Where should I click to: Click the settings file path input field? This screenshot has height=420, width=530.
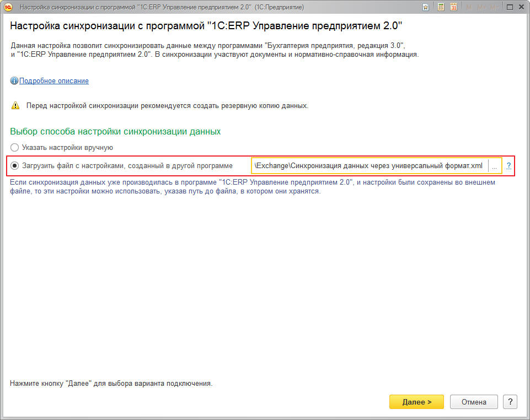point(368,166)
